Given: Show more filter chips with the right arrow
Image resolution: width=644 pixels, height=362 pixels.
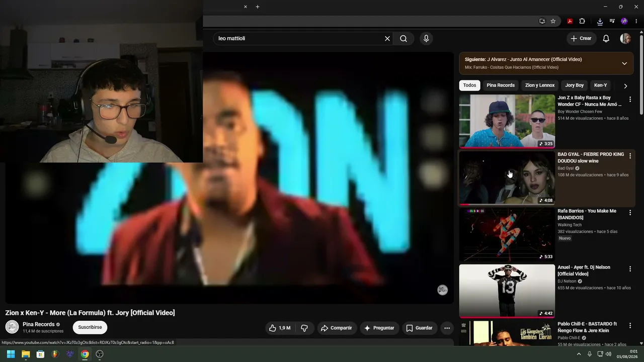Looking at the screenshot, I should pyautogui.click(x=625, y=86).
